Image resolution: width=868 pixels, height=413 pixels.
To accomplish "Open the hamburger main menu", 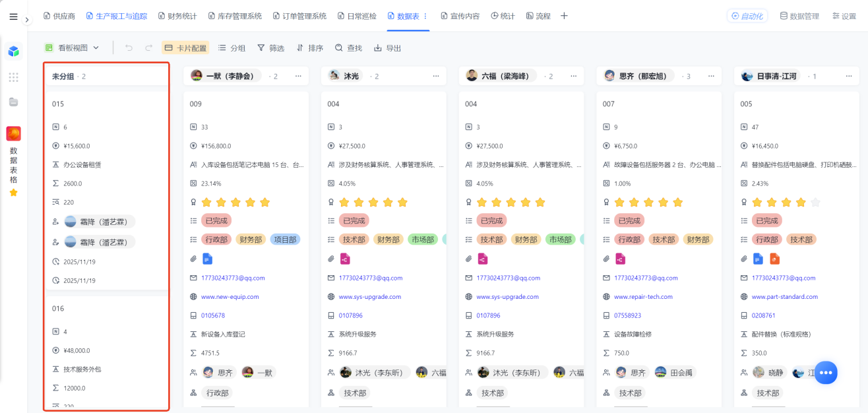I will tap(13, 16).
